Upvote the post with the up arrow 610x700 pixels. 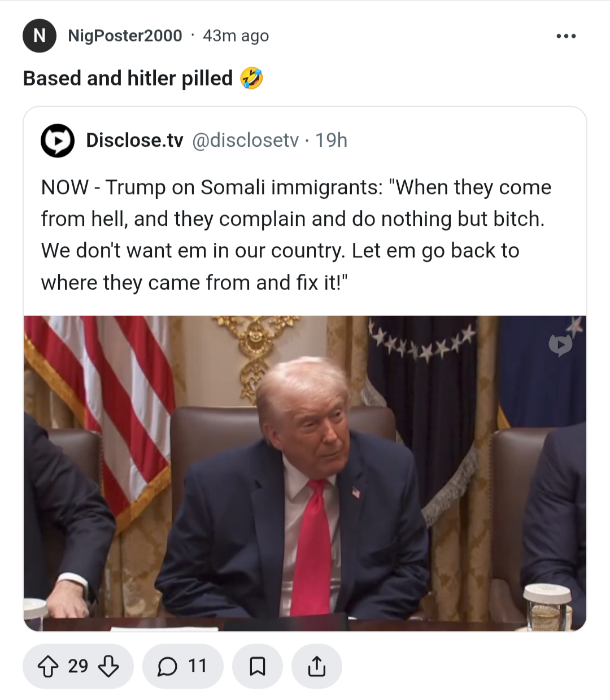point(48,667)
